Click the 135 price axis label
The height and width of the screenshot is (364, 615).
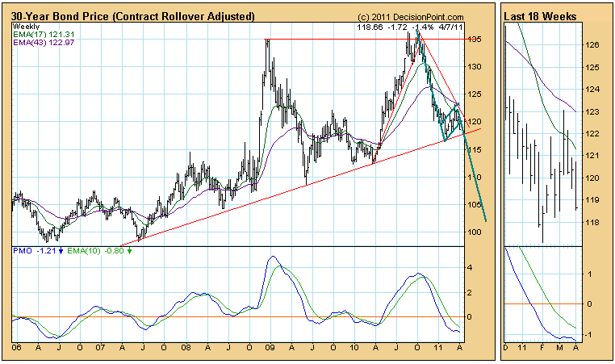[477, 39]
